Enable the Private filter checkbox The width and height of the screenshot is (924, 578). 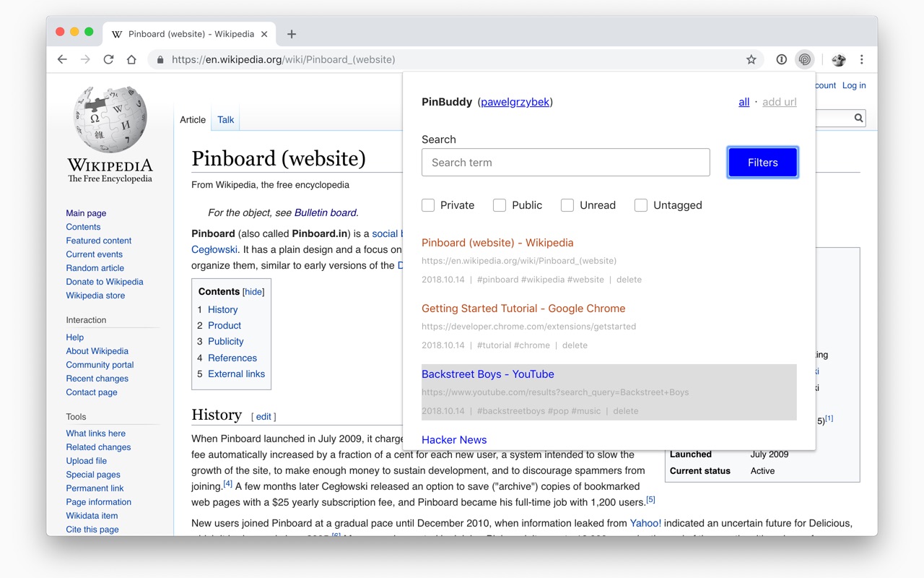pyautogui.click(x=428, y=205)
